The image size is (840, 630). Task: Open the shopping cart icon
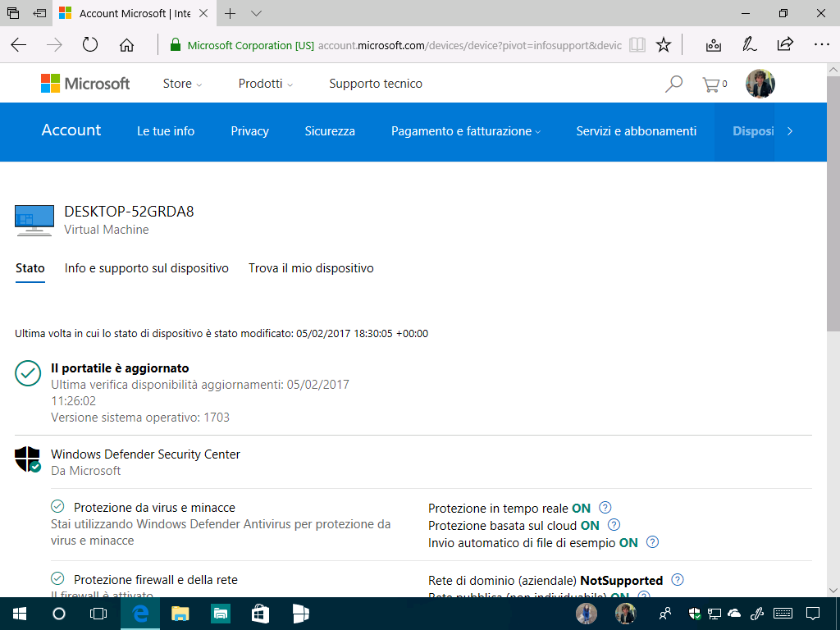coord(714,84)
